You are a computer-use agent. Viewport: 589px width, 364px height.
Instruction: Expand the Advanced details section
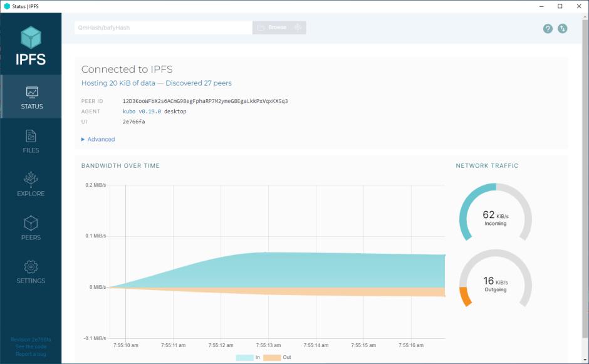tap(98, 139)
